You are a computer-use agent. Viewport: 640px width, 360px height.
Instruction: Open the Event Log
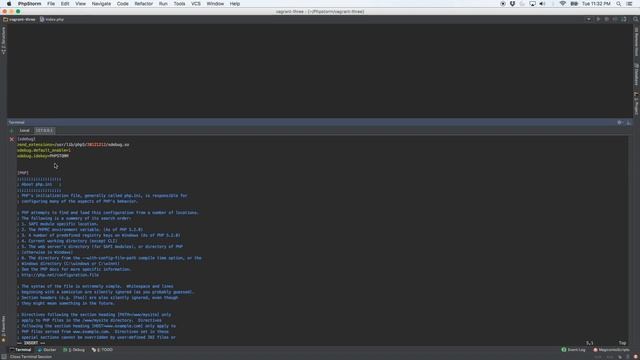(x=573, y=350)
